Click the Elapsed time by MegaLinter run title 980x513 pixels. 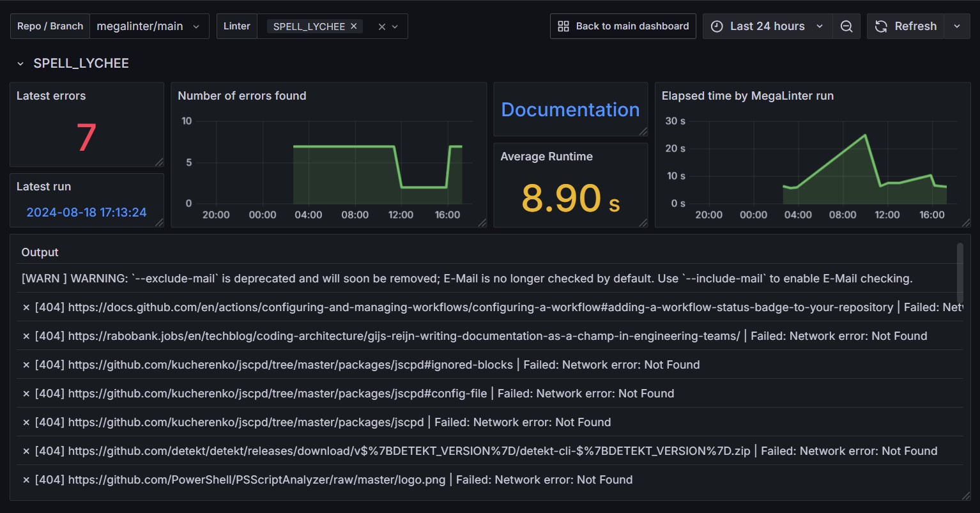747,96
